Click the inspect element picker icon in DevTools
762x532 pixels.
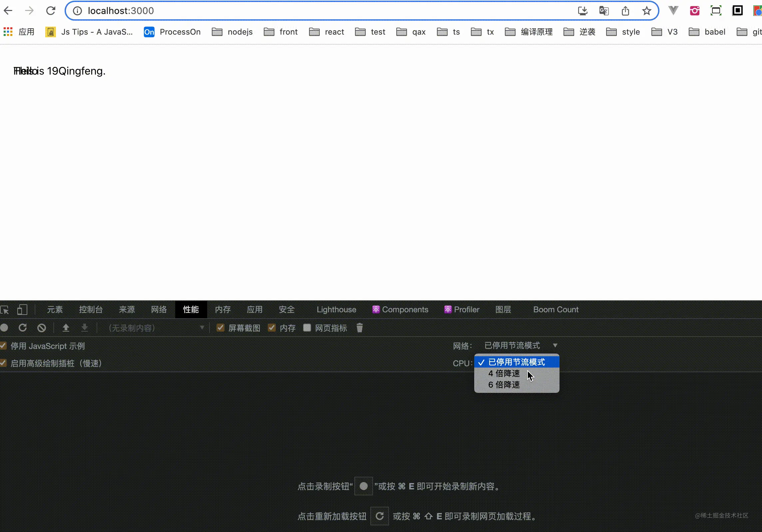click(5, 310)
